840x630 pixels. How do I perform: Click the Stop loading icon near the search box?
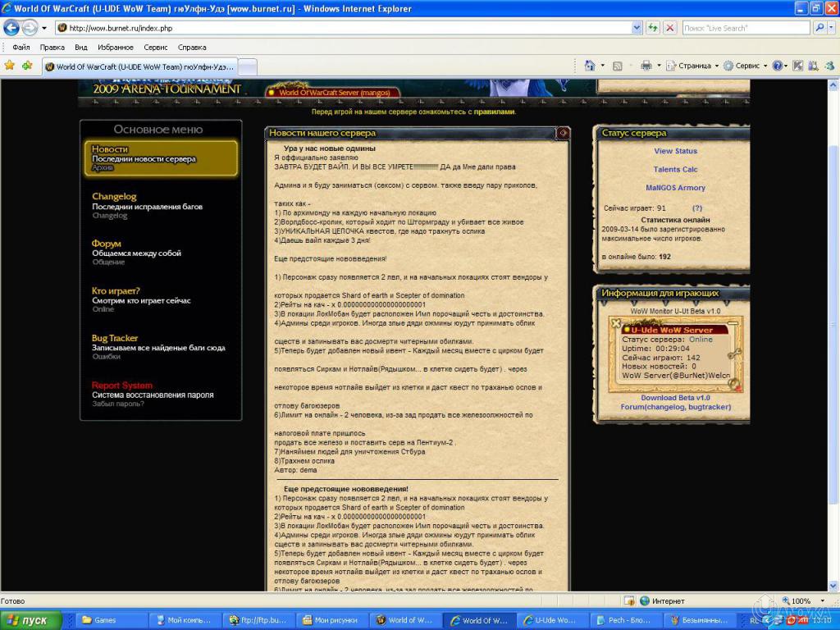click(669, 27)
